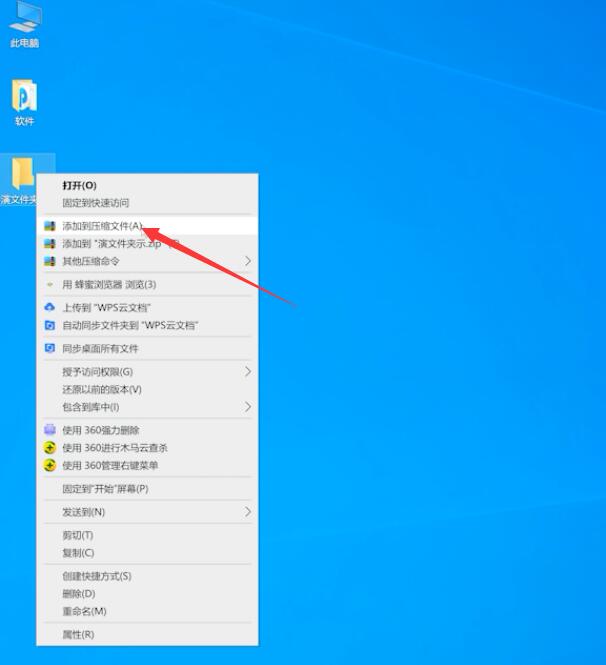Select the 演文件夹 folder icon on desktop

pyautogui.click(x=22, y=173)
